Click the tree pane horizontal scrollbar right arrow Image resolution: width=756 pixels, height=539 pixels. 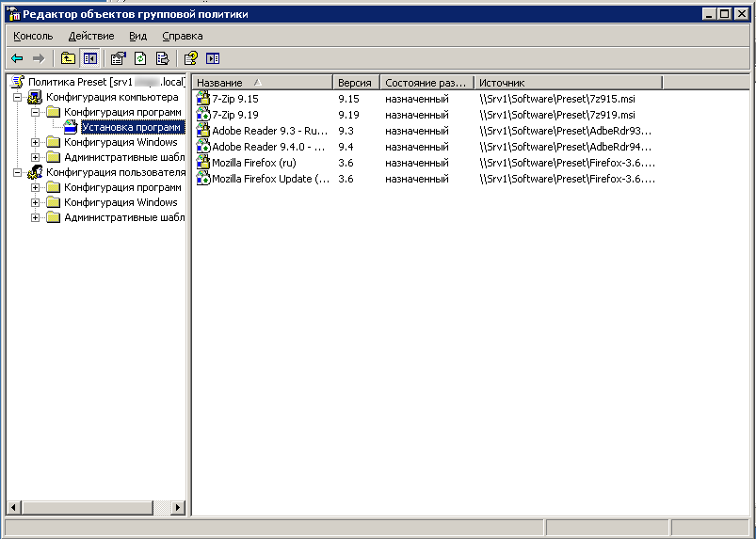180,506
